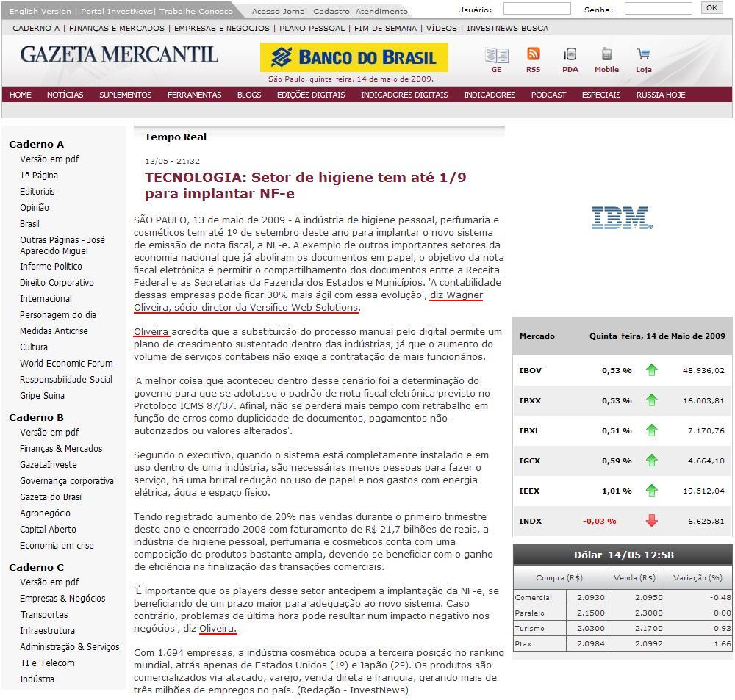Click the Usuário username field
735x700 pixels.
[537, 9]
